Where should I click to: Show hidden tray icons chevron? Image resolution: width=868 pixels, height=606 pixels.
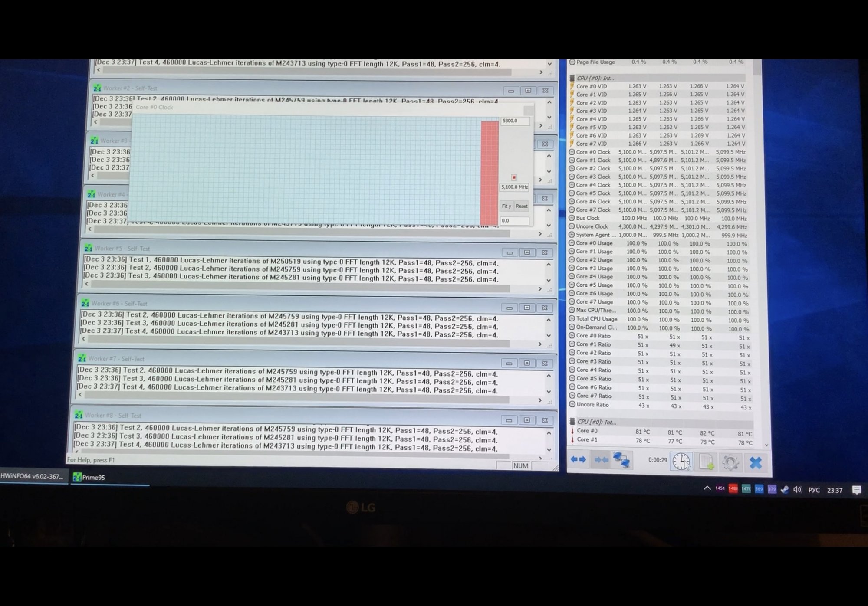(x=707, y=488)
